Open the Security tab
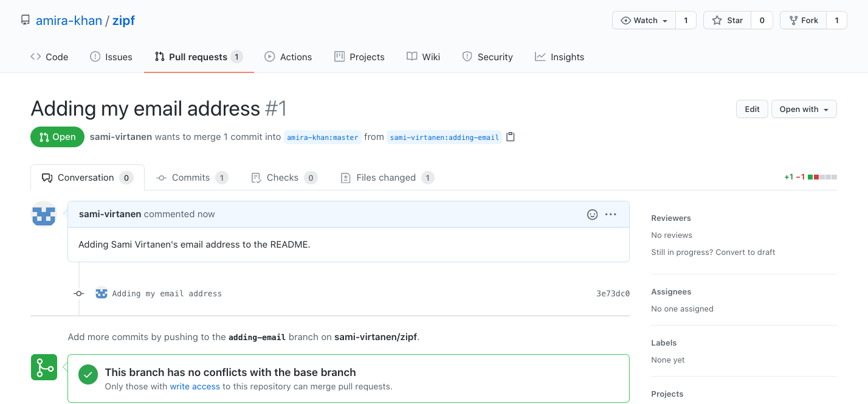This screenshot has width=868, height=404. [487, 57]
